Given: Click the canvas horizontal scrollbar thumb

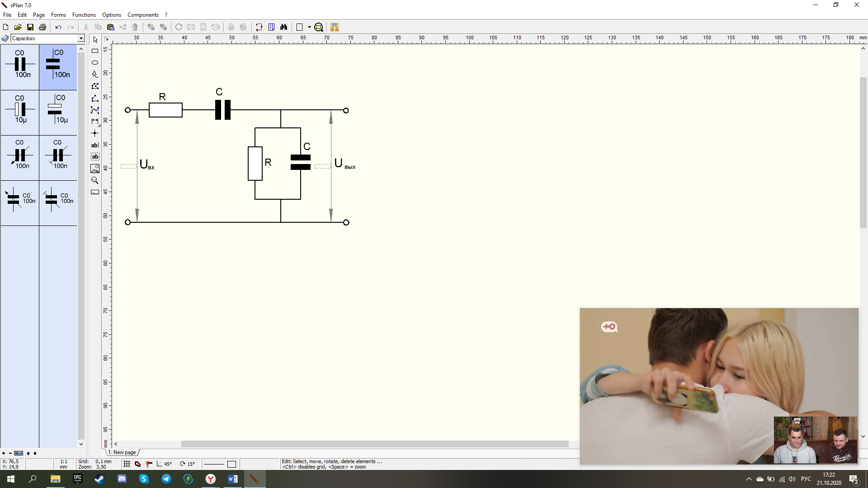Looking at the screenshot, I should [x=375, y=444].
